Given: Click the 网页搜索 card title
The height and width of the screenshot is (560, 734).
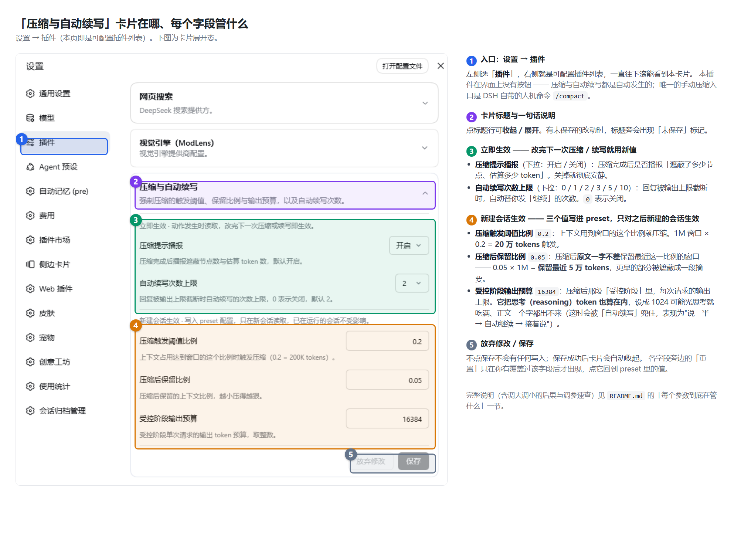Looking at the screenshot, I should pyautogui.click(x=156, y=96).
